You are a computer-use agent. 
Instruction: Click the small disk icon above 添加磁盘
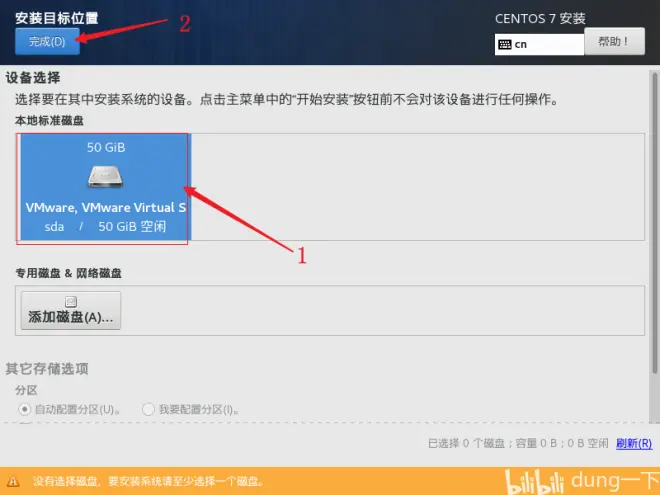[71, 301]
